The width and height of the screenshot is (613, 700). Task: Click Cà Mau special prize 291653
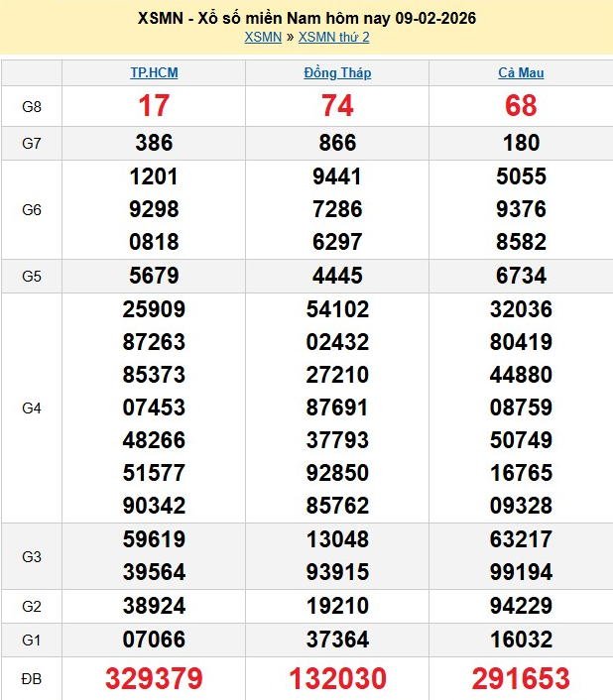[521, 678]
